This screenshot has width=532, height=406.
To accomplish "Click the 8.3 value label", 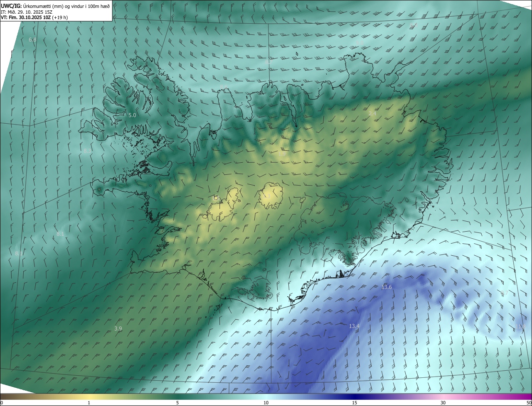I will (87, 151).
